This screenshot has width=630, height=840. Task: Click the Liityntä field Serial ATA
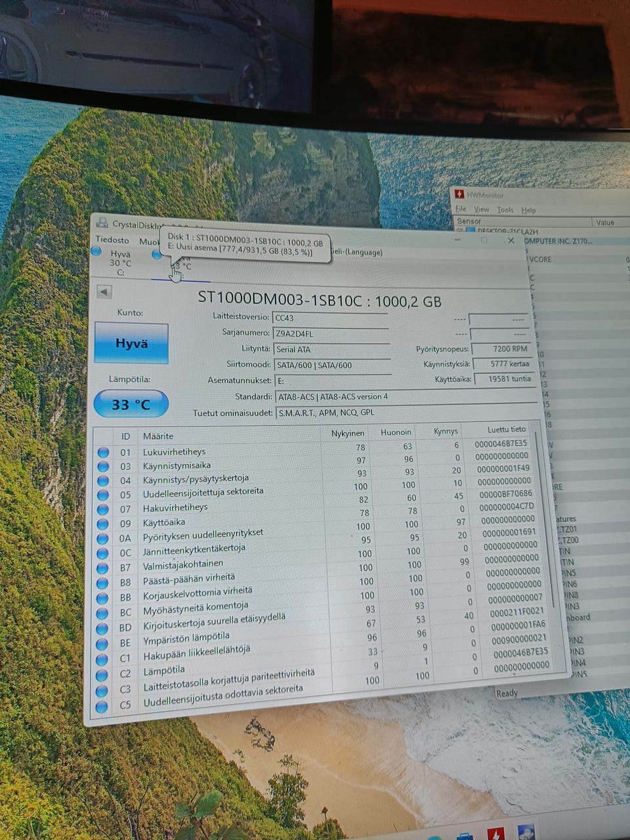(331, 349)
